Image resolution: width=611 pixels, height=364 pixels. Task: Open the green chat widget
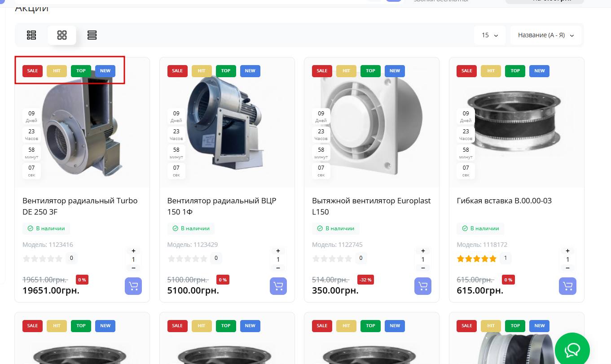(572, 350)
